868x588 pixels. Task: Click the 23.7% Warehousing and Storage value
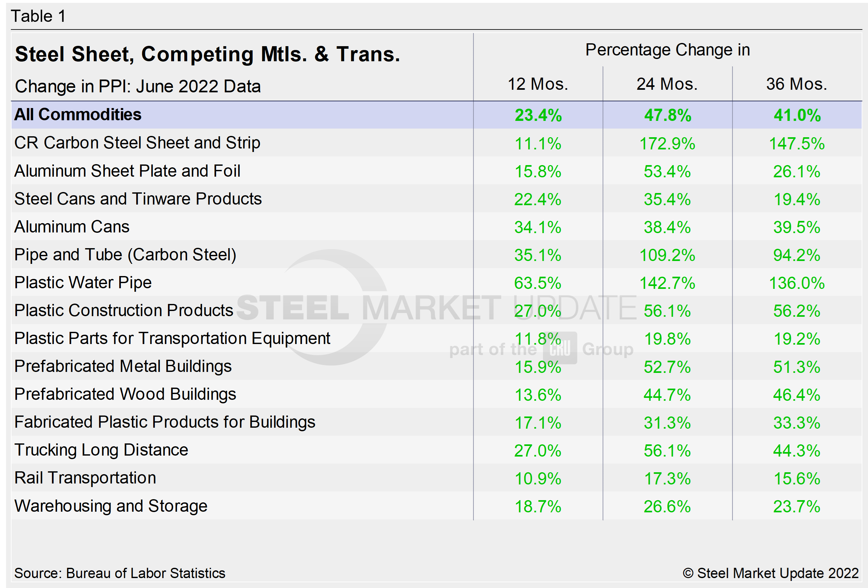(x=796, y=507)
